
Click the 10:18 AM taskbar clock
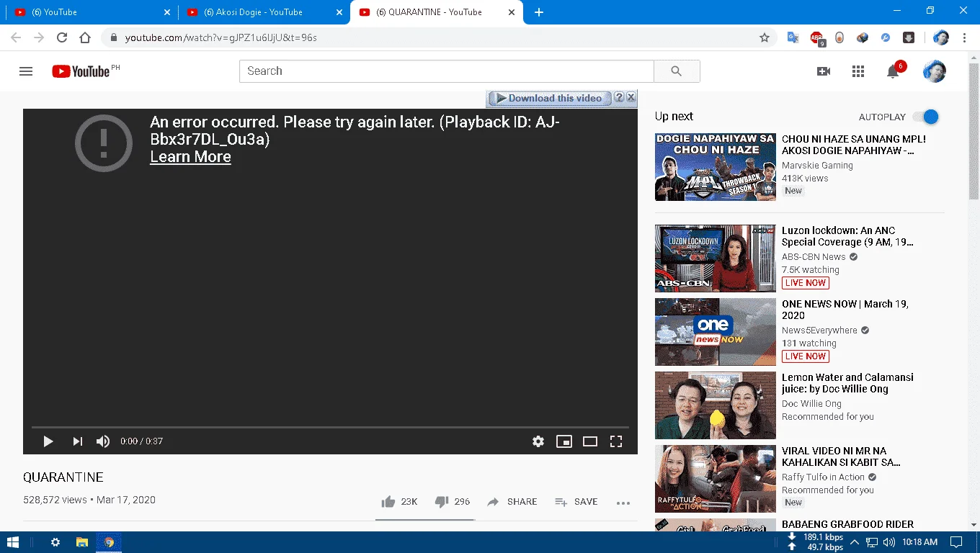(x=920, y=542)
